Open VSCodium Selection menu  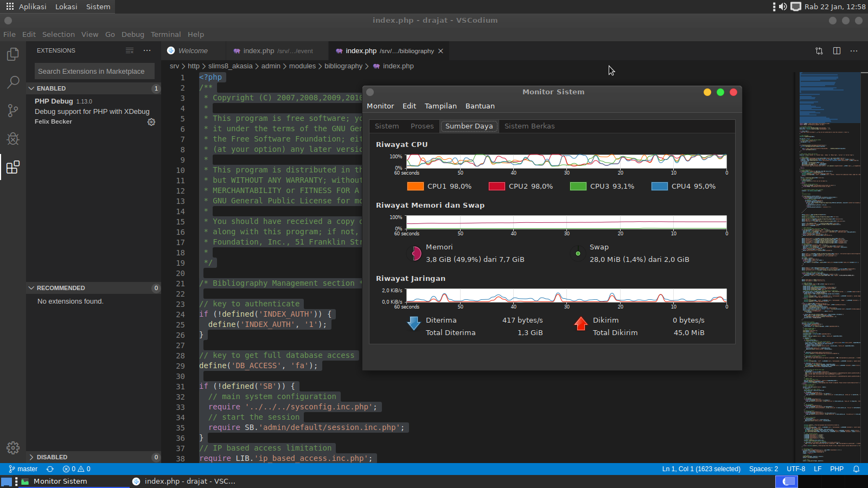click(59, 34)
